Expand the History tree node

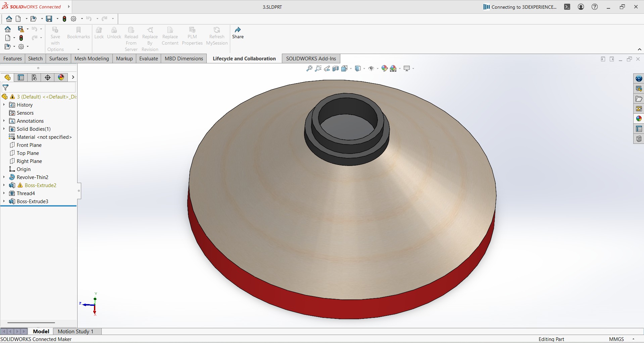point(4,105)
